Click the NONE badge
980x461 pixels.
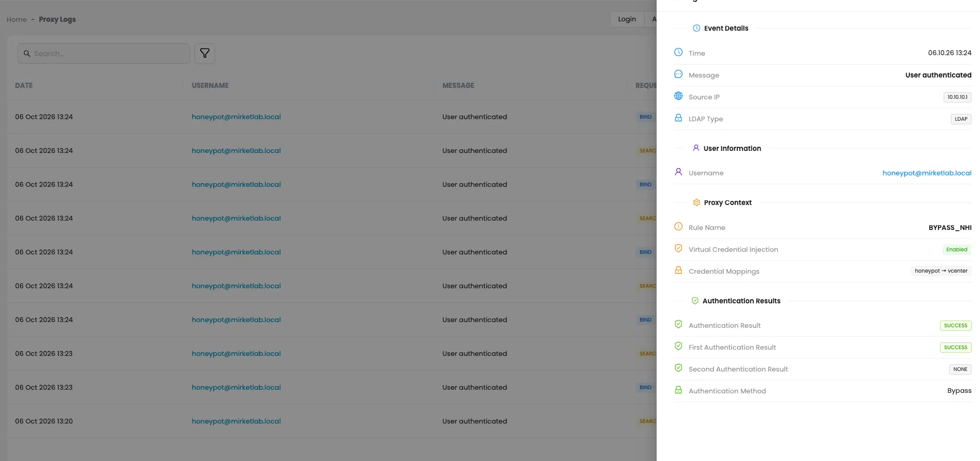tap(960, 369)
